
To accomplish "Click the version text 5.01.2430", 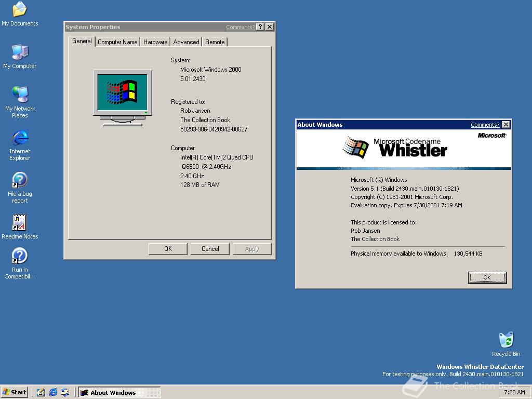I will (193, 79).
